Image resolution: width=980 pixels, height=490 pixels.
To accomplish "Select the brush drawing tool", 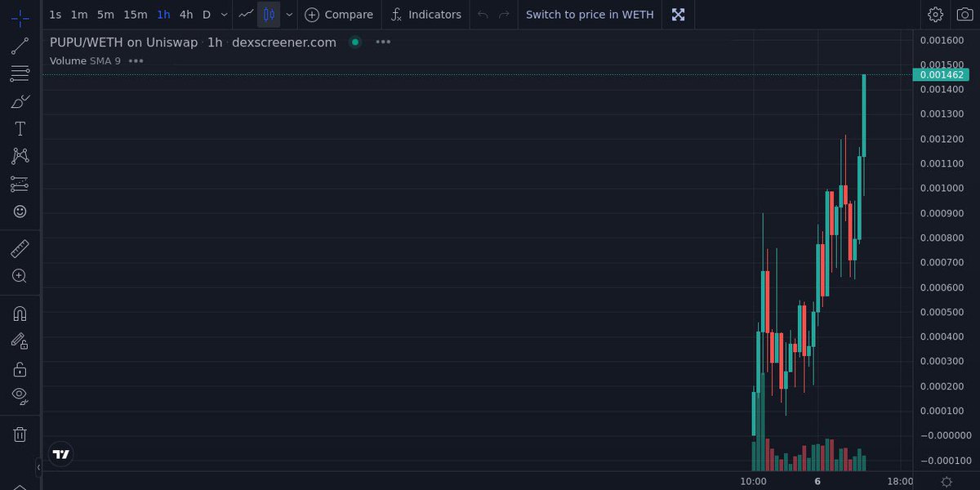I will click(x=20, y=101).
